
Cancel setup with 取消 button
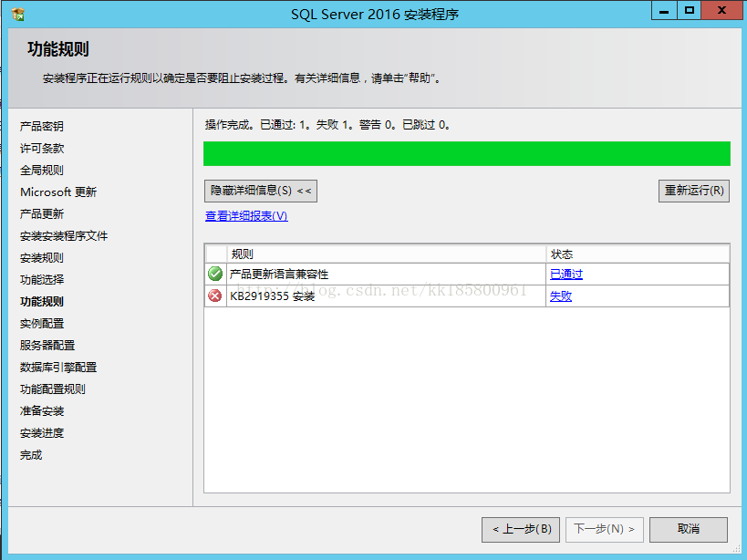click(689, 530)
